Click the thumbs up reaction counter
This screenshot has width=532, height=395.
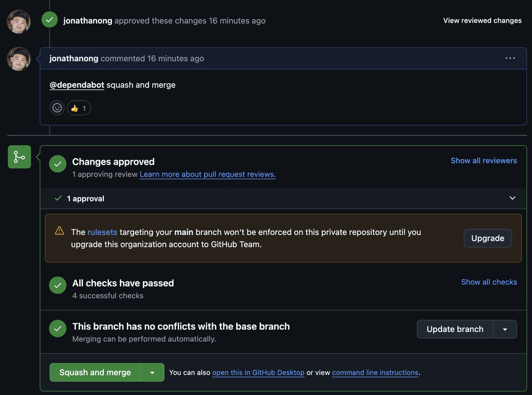coord(79,108)
